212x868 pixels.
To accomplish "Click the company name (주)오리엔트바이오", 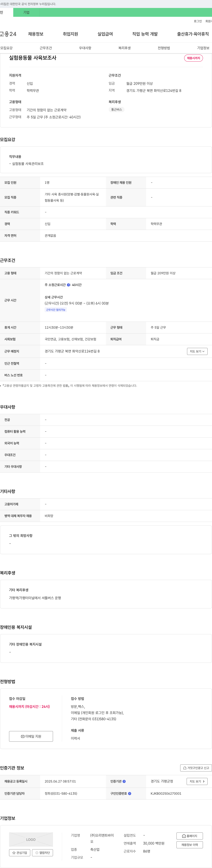I will point(102,838).
